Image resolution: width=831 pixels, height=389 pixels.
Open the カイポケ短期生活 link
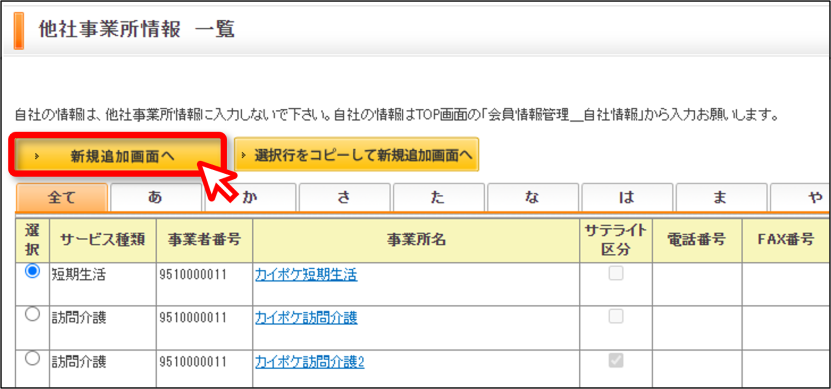[306, 275]
